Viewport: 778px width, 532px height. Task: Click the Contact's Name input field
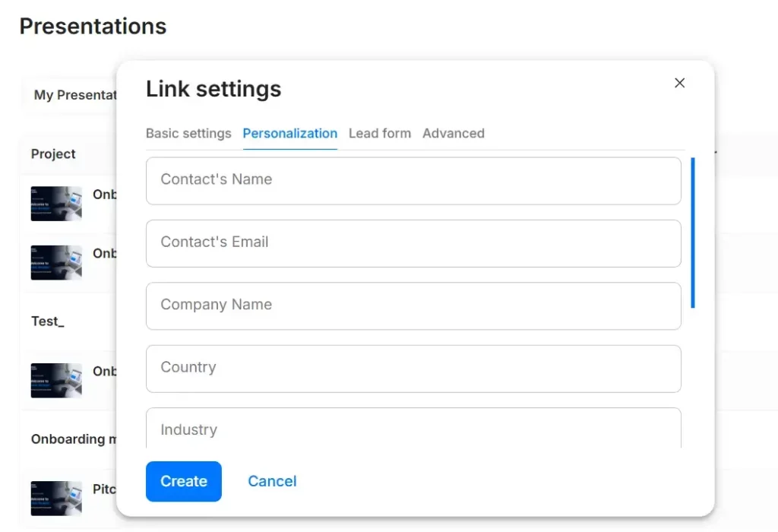(x=413, y=180)
